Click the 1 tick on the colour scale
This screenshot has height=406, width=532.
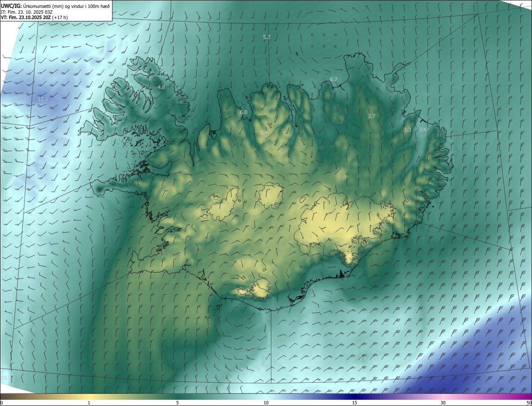(x=89, y=403)
